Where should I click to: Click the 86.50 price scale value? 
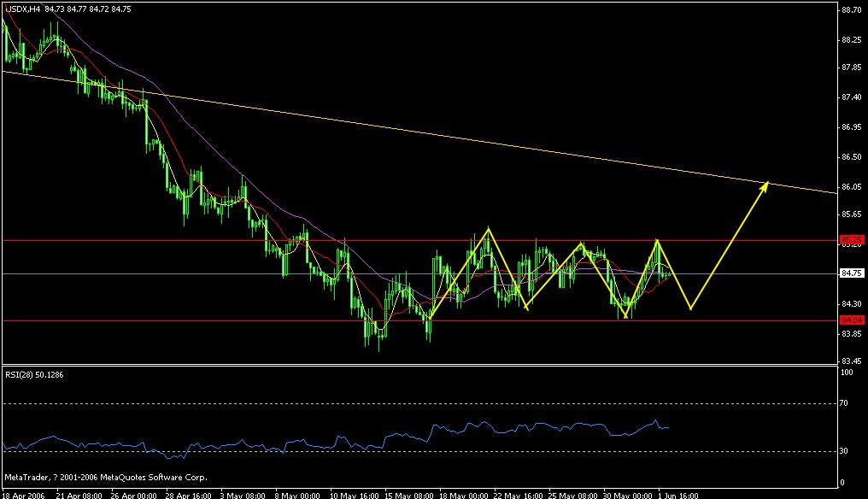click(852, 157)
